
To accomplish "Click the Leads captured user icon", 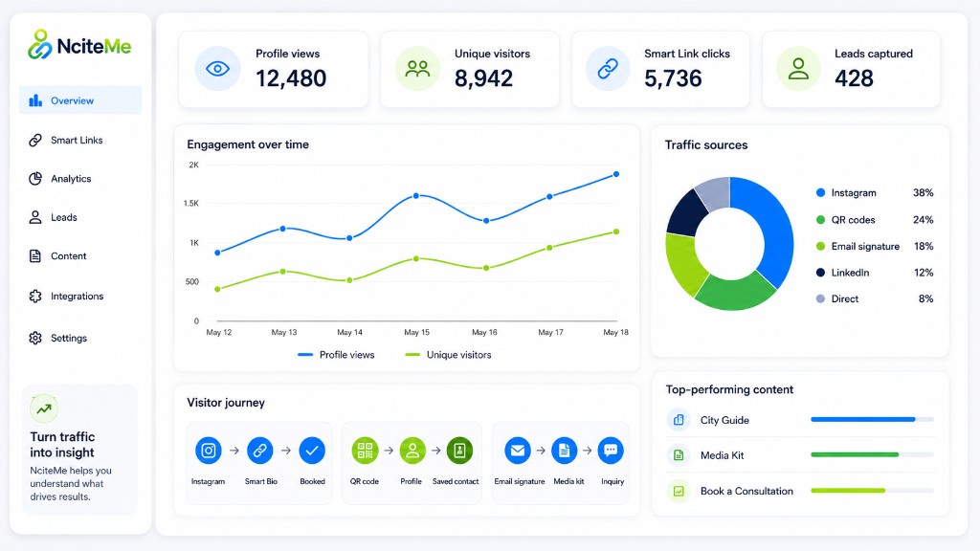I will pyautogui.click(x=798, y=69).
